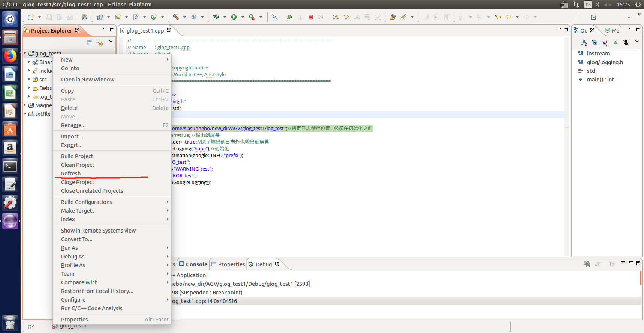Click the clock showing 15:25
This screenshot has height=333, width=644.
point(623,4)
